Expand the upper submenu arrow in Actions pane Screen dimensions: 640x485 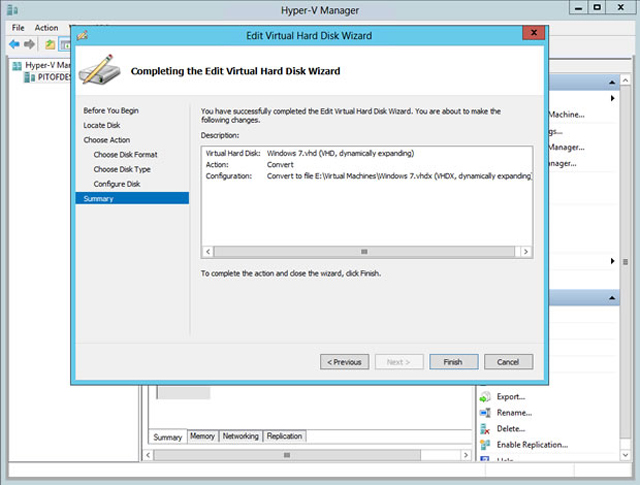point(613,98)
